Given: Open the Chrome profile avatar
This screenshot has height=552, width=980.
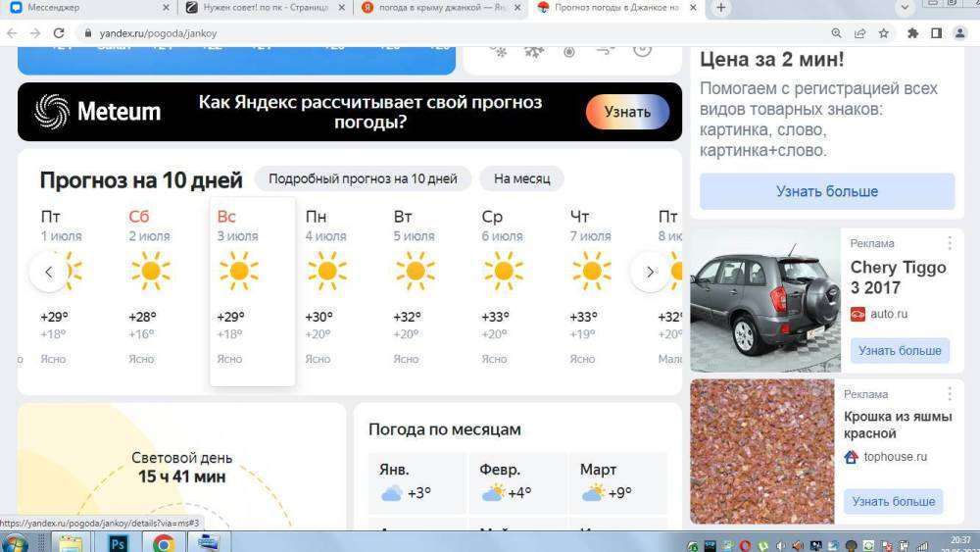Looking at the screenshot, I should tap(960, 33).
